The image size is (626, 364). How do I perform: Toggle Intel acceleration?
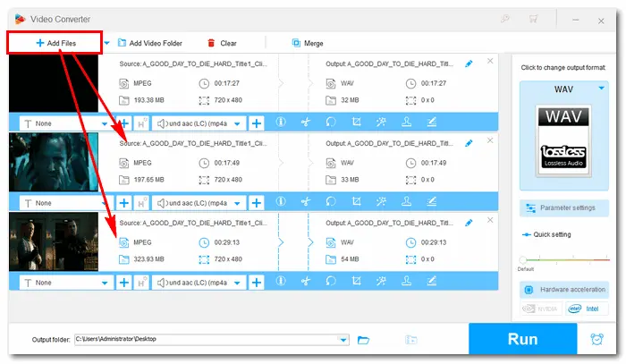(x=588, y=309)
